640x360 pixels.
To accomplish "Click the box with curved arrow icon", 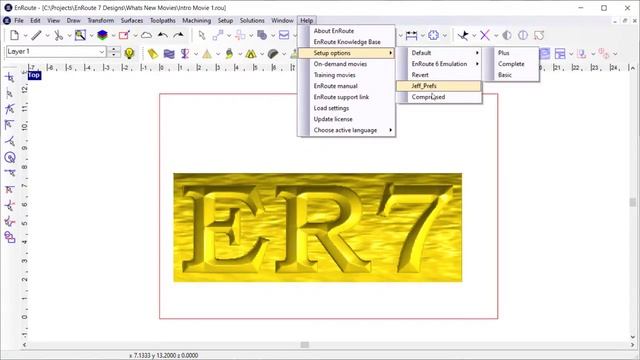I will click(539, 36).
